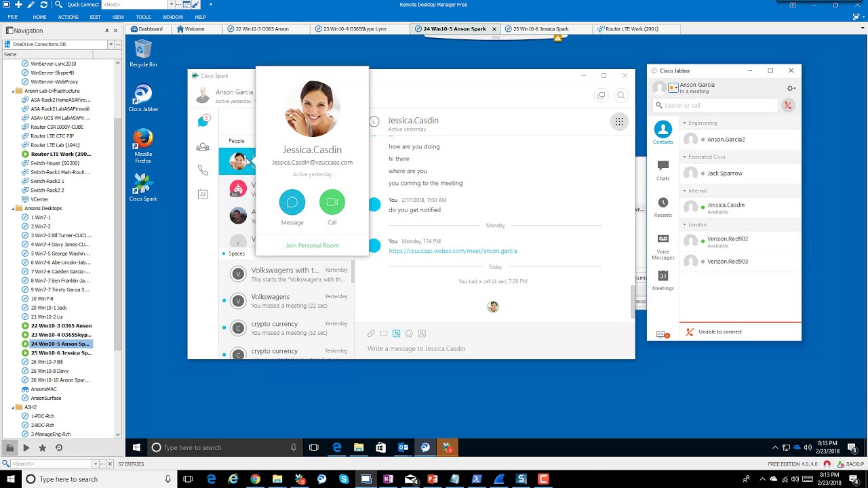Open Jabber presence status dropdown
Image resolution: width=868 pixels, height=488 pixels.
click(x=673, y=87)
